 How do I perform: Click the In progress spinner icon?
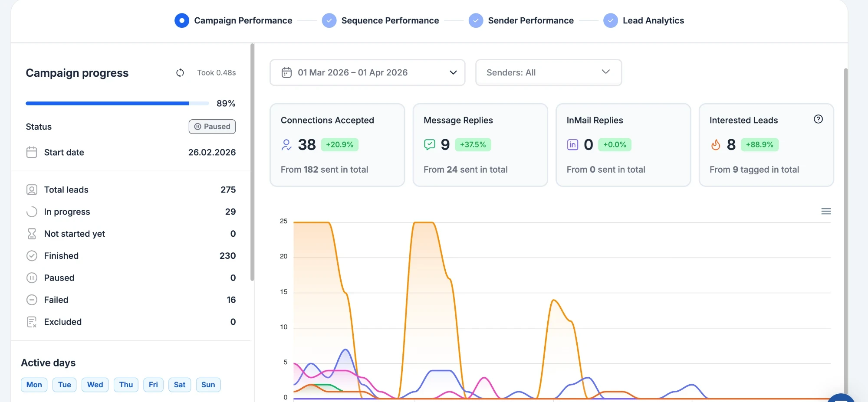32,212
